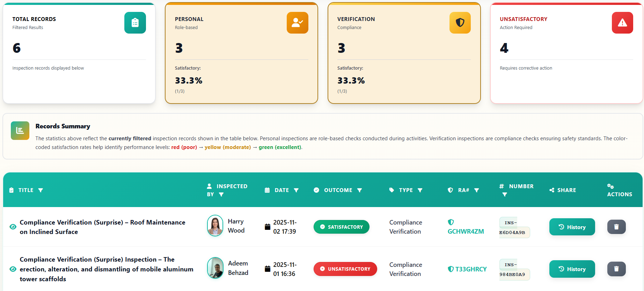Click the shield icon beside GCHWR4ZM
This screenshot has width=644, height=291.
(451, 222)
